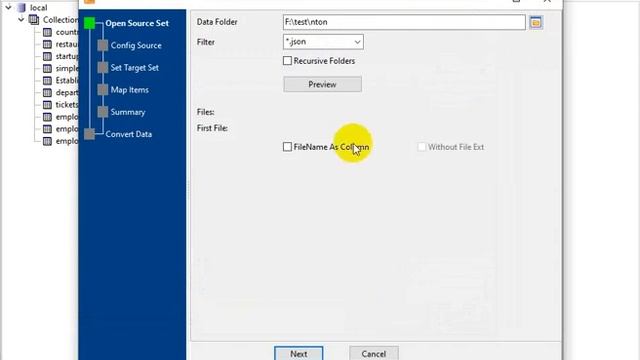Go to Summary step

(128, 112)
